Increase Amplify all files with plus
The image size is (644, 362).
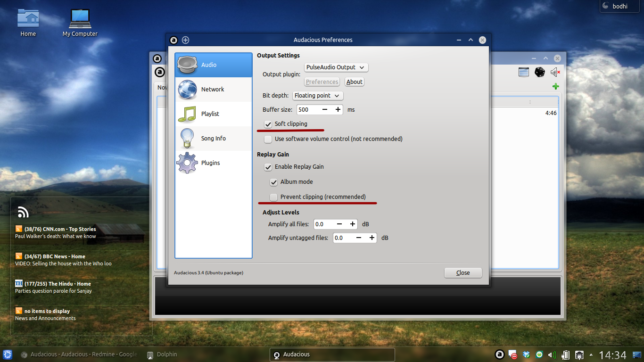(x=353, y=224)
